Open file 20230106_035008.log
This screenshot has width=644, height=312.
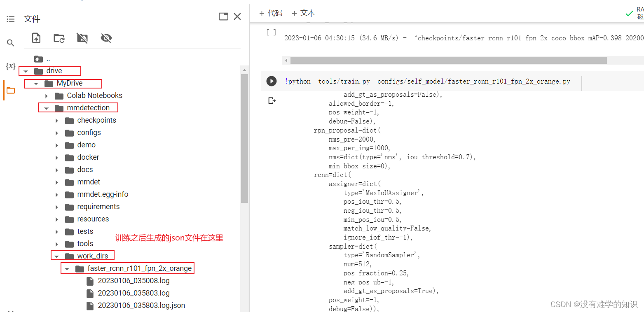(x=134, y=281)
